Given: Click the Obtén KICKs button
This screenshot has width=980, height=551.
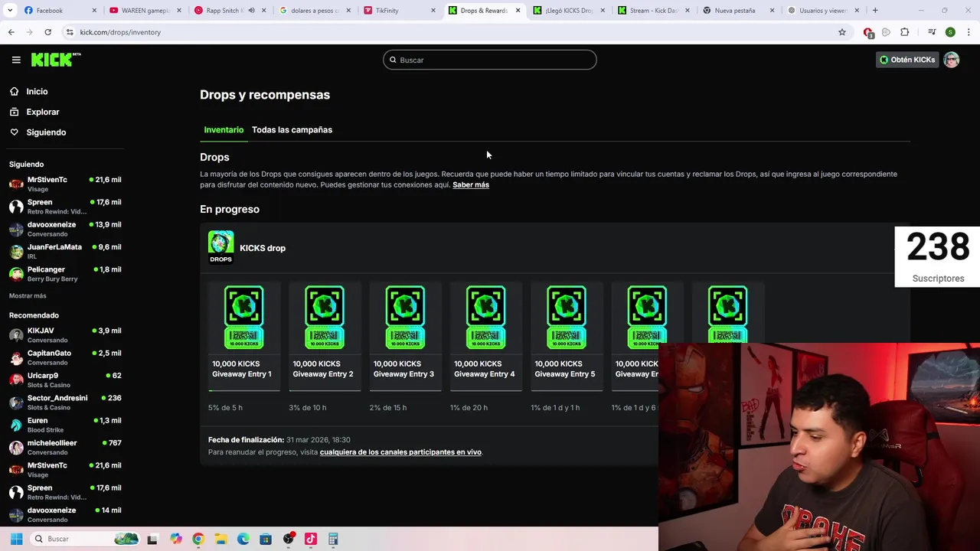Looking at the screenshot, I should 906,60.
